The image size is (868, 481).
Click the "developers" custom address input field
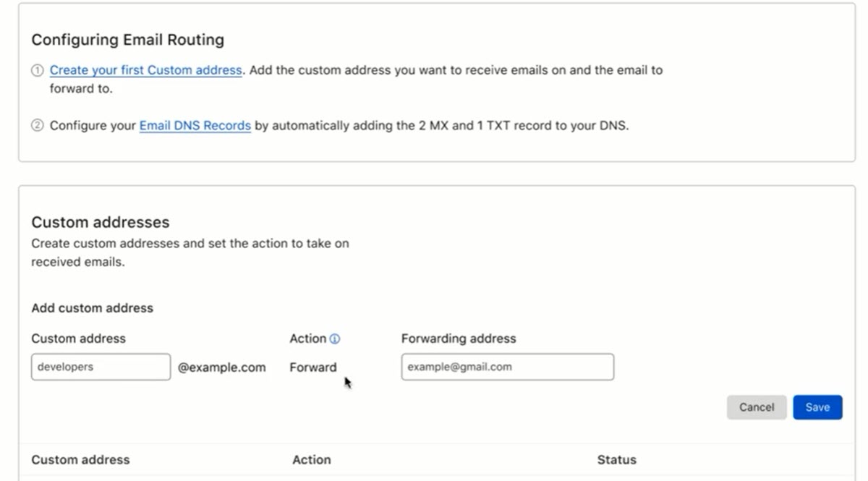click(x=101, y=367)
